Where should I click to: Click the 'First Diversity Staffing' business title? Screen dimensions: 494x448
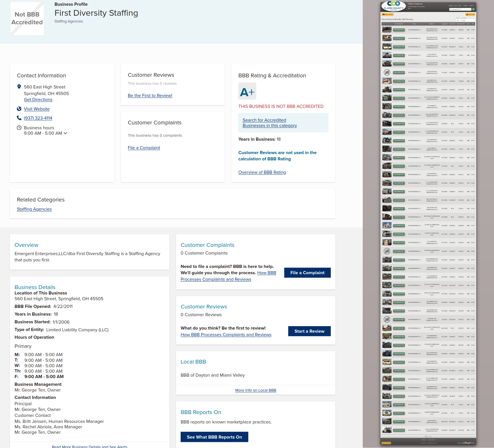coord(96,13)
